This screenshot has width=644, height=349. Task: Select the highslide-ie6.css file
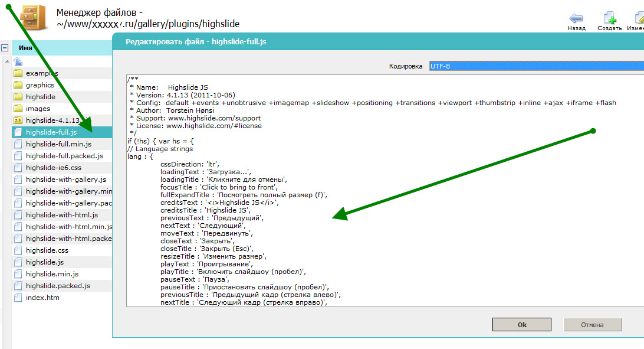(53, 168)
